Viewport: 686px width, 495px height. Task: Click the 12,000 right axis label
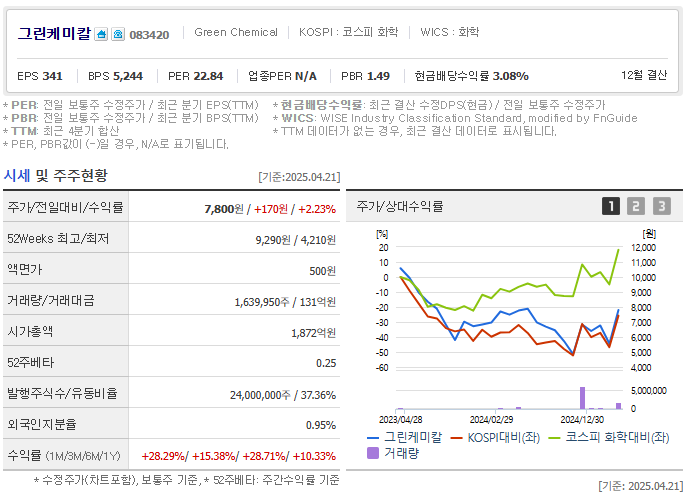coord(643,248)
